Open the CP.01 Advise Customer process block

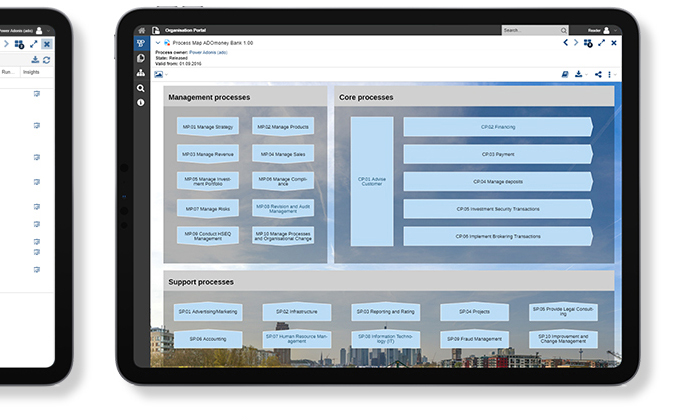point(371,181)
